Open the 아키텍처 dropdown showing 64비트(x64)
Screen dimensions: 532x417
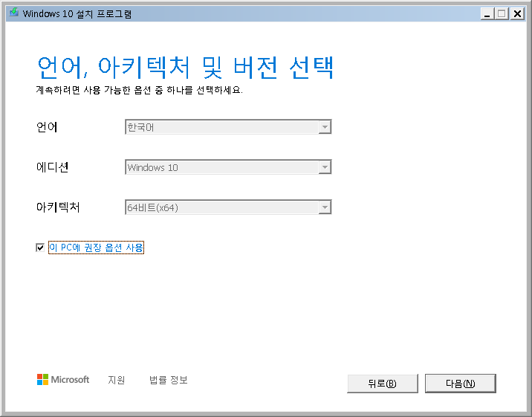pyautogui.click(x=228, y=207)
